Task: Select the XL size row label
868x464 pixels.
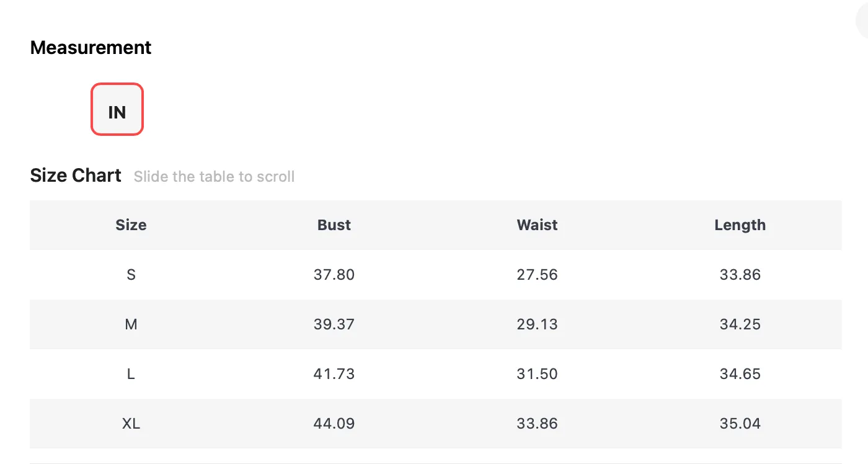Action: 131,423
